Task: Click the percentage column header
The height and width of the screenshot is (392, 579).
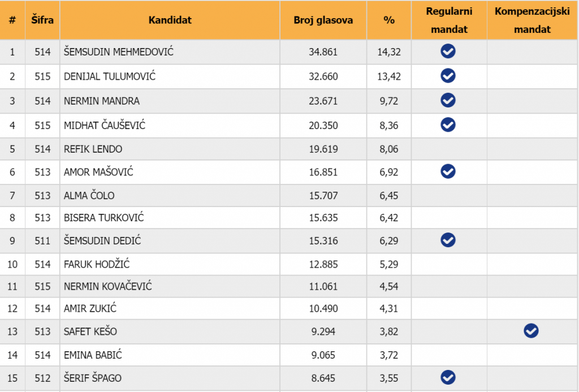Action: [x=389, y=20]
